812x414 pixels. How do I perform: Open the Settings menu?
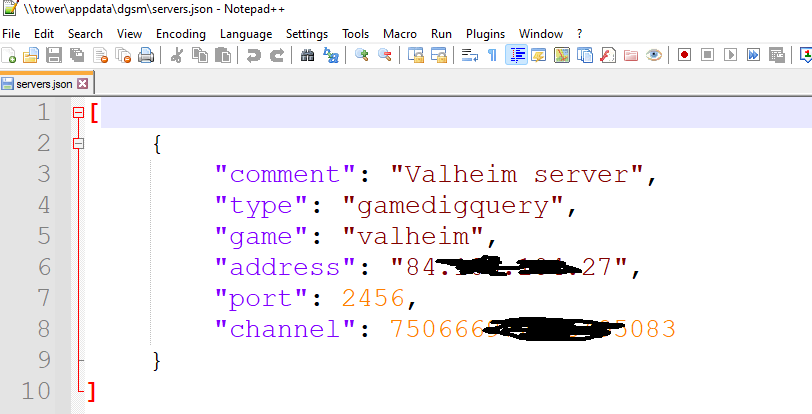(307, 34)
